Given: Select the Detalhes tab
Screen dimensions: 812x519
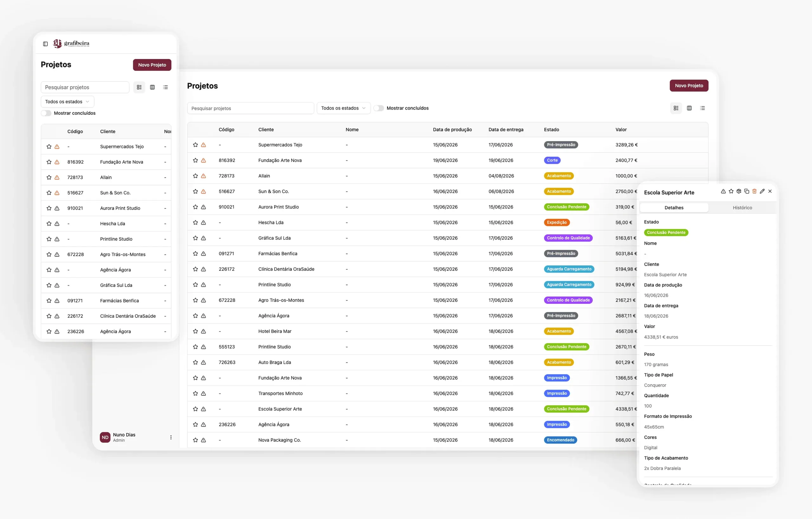Looking at the screenshot, I should (x=674, y=208).
